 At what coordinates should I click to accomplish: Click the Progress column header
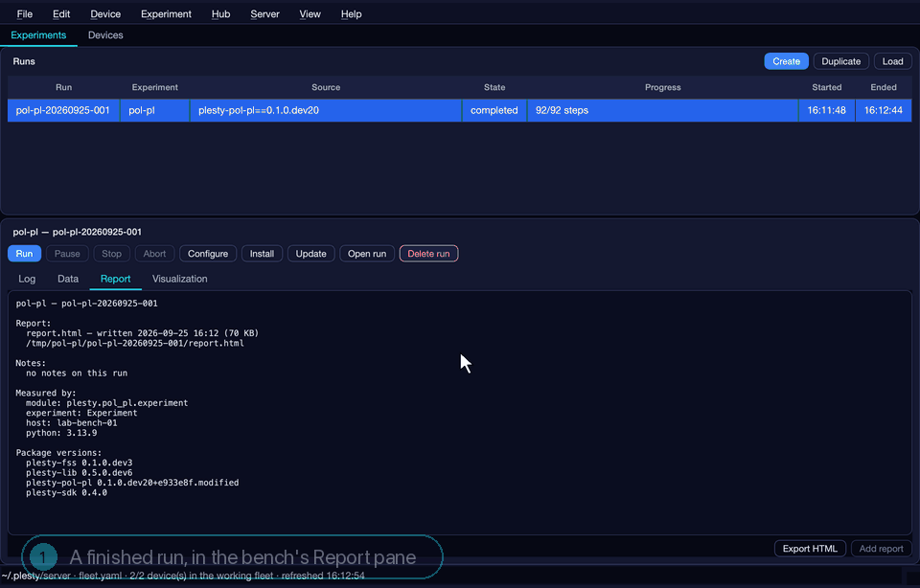662,87
